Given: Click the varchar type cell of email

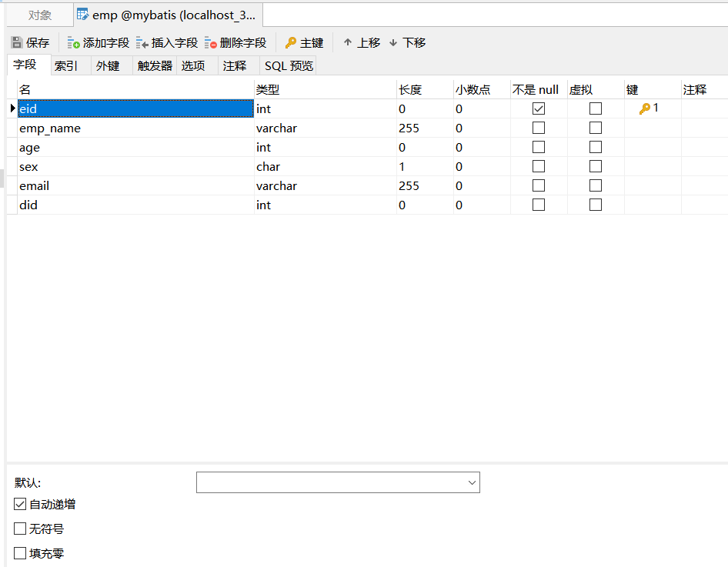Looking at the screenshot, I should (326, 185).
